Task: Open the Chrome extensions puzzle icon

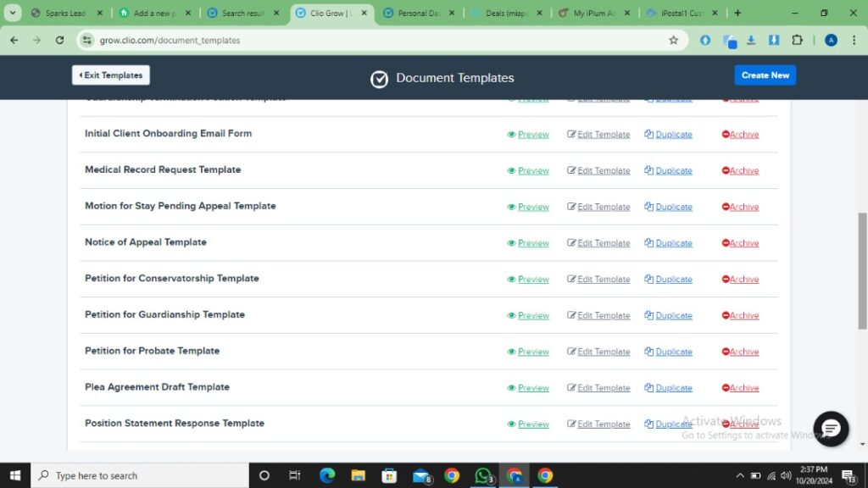Action: 797,40
